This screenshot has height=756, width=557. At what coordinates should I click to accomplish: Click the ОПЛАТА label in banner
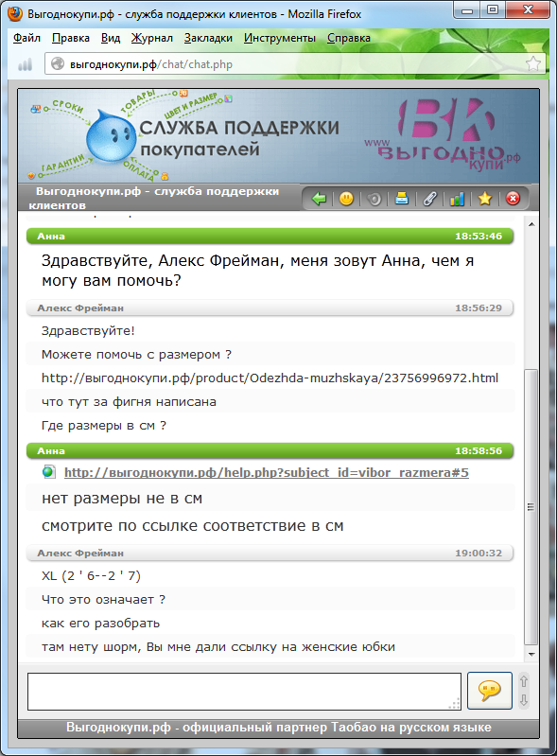tap(138, 170)
